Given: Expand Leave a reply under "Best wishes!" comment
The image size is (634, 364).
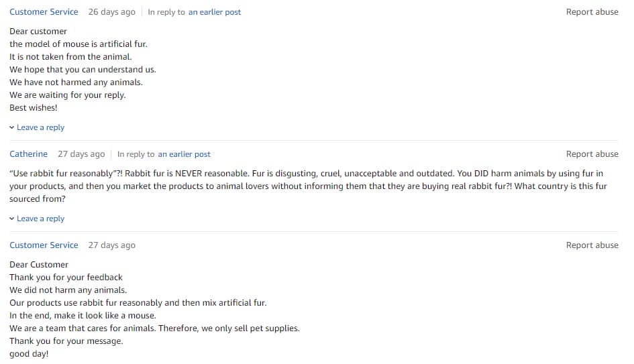Looking at the screenshot, I should 40,127.
